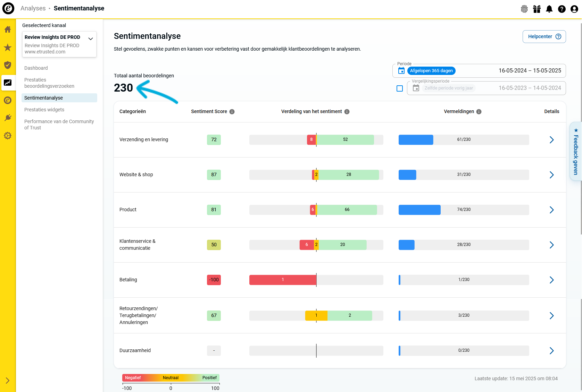Open the Review Insights DE PROD channel dropdown
This screenshot has height=392, width=582.
point(59,44)
